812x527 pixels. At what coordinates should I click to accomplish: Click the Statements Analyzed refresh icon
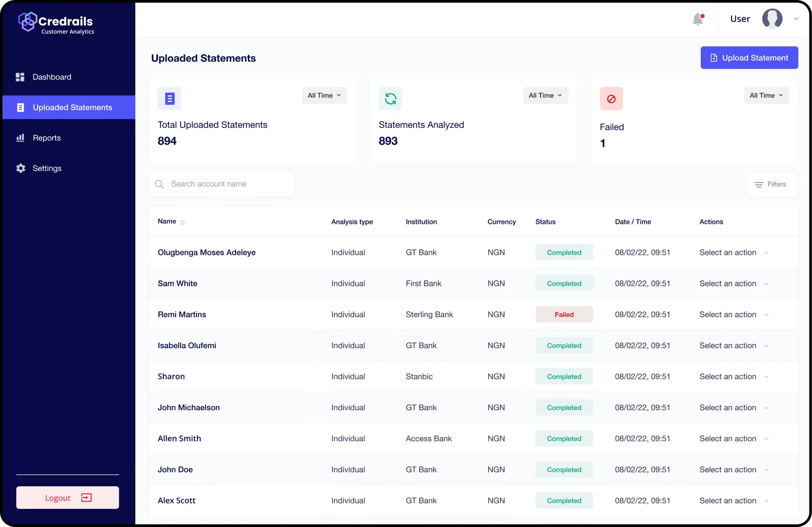tap(390, 98)
